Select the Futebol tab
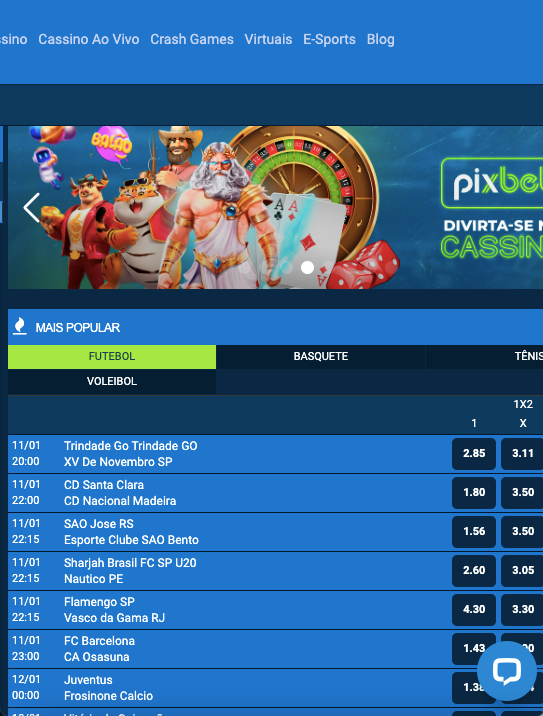The image size is (543, 716). click(112, 356)
